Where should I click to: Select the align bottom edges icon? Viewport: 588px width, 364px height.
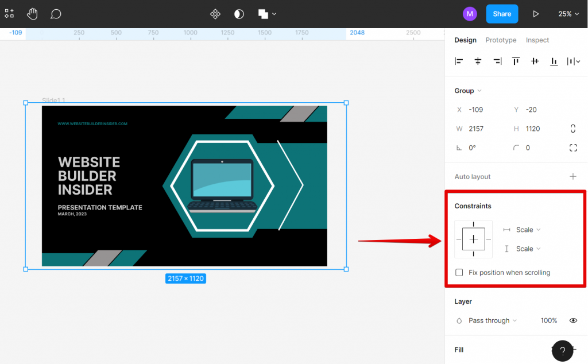554,61
